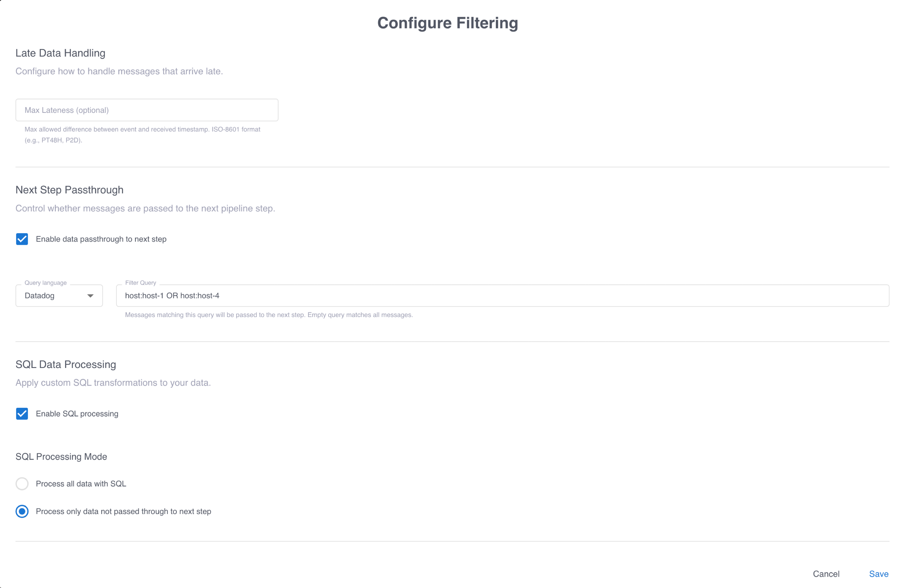Click the SQL Data Processing heading
903x588 pixels.
66,364
